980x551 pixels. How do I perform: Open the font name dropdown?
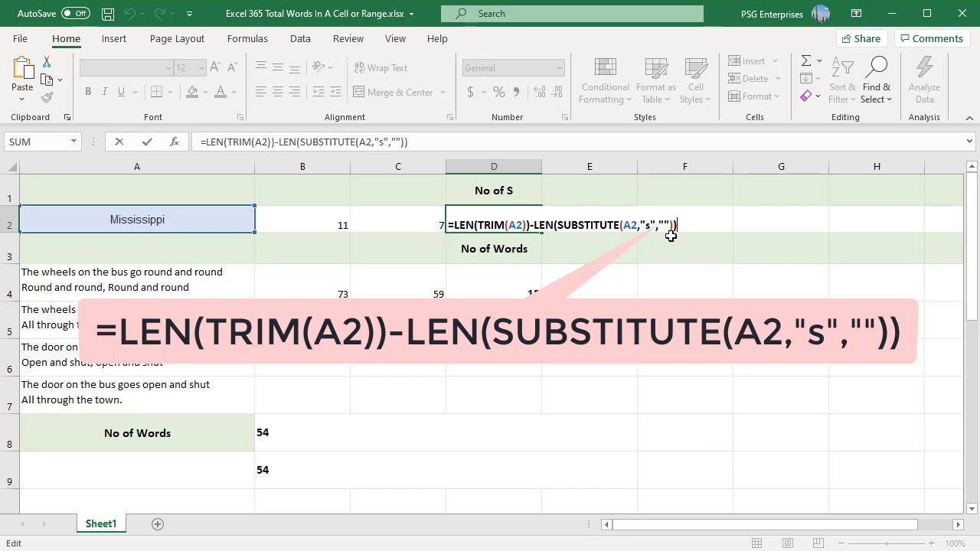coord(168,68)
